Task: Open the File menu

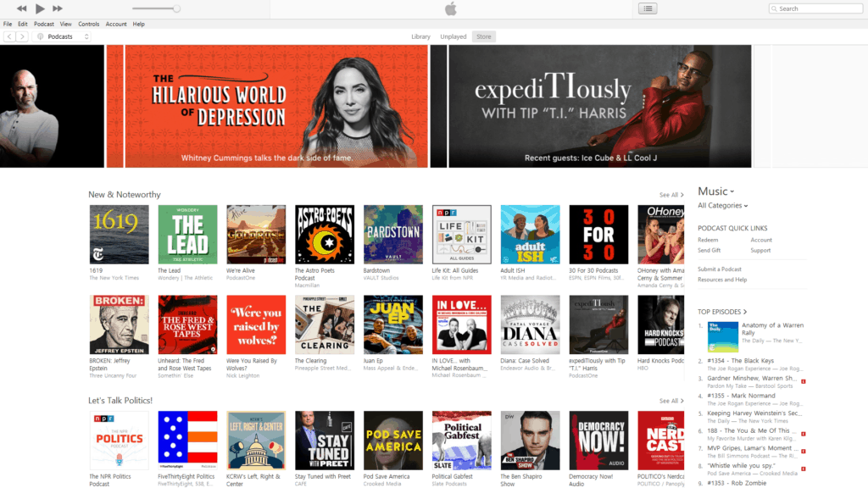Action: click(x=8, y=24)
